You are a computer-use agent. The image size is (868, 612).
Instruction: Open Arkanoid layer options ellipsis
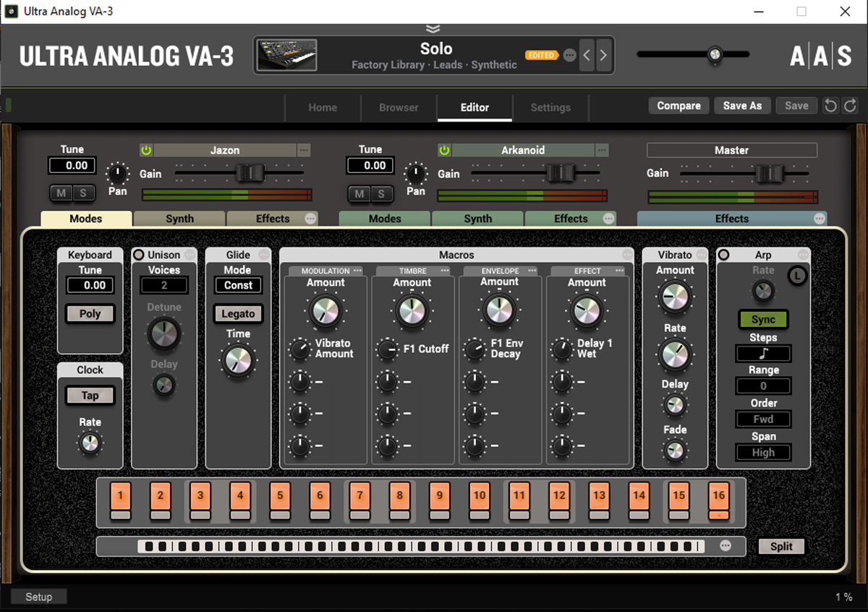pyautogui.click(x=602, y=150)
